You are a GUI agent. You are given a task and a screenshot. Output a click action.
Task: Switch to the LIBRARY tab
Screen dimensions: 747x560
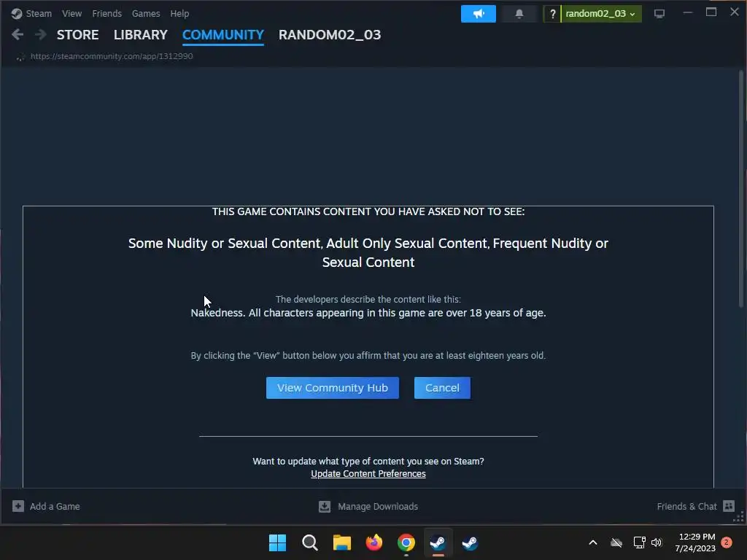coord(141,35)
